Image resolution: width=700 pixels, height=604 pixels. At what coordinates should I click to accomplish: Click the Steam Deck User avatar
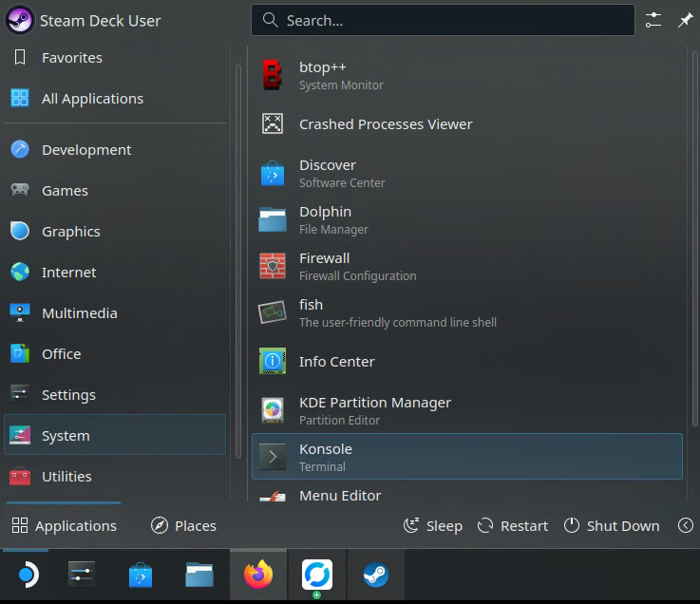coord(19,20)
